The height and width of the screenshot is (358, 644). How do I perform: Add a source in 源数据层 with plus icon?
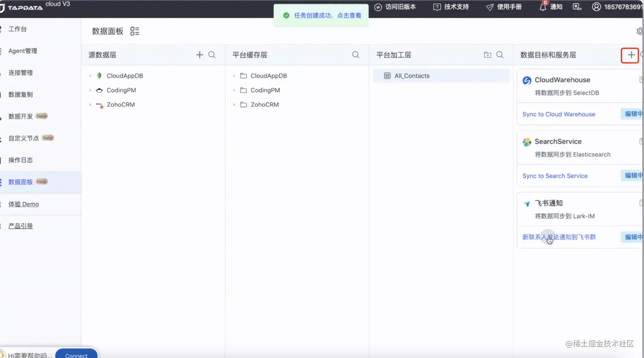tap(199, 55)
